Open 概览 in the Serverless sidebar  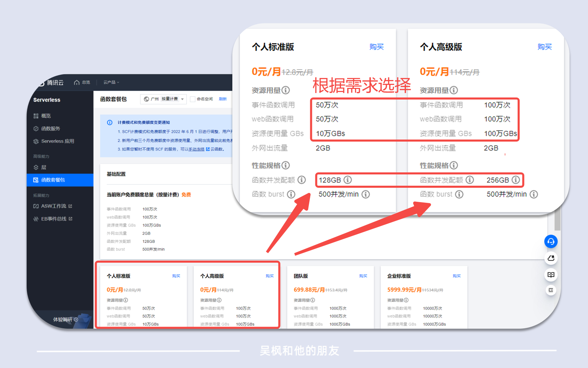(x=46, y=116)
